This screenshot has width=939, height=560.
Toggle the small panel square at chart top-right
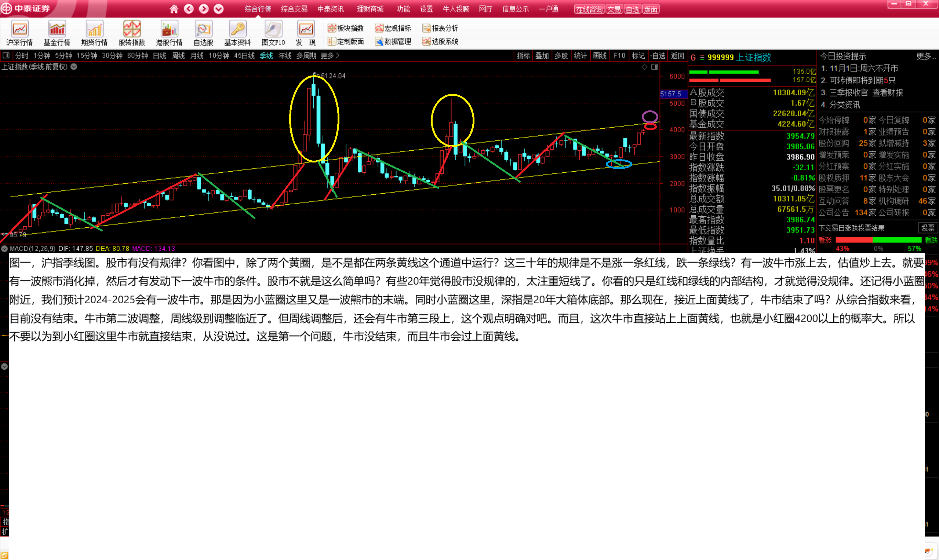pyautogui.click(x=655, y=67)
